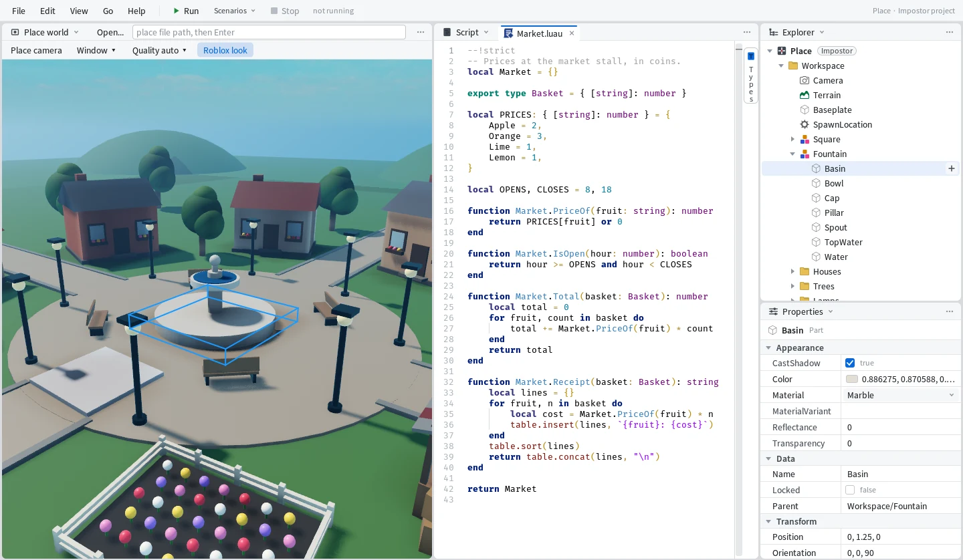This screenshot has width=963, height=560.
Task: Click the Place camera button
Action: click(x=36, y=50)
